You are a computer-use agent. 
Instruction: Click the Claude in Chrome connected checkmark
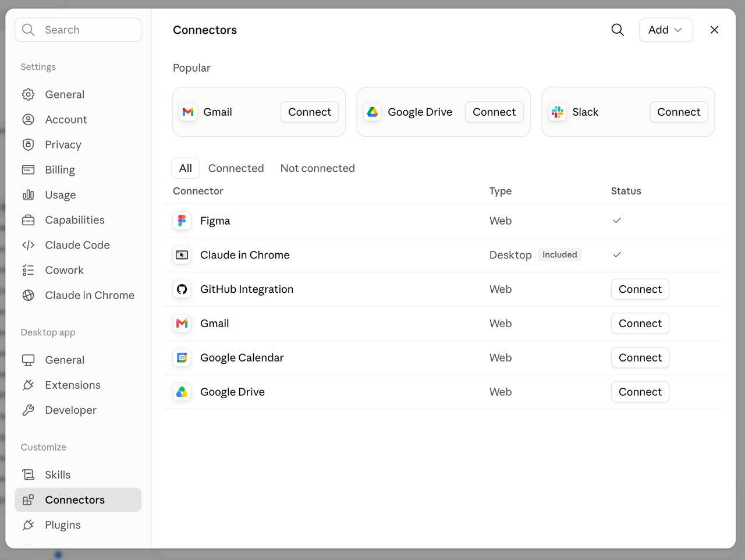[617, 254]
